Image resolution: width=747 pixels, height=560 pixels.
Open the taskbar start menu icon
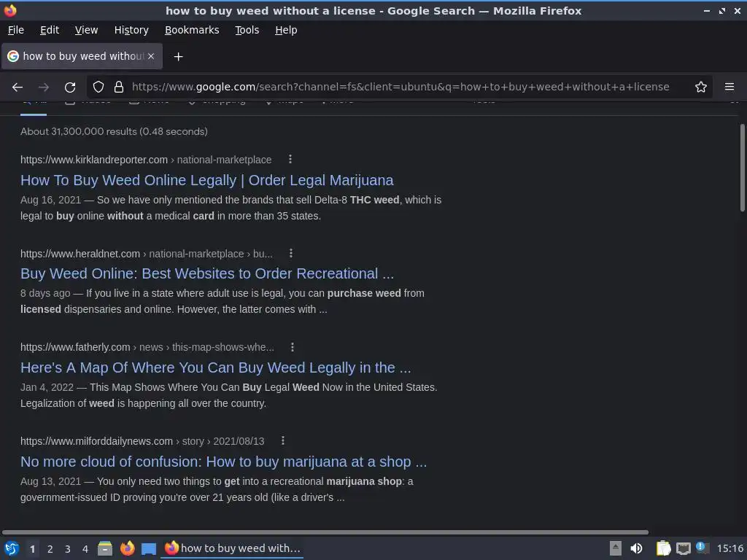(12, 548)
